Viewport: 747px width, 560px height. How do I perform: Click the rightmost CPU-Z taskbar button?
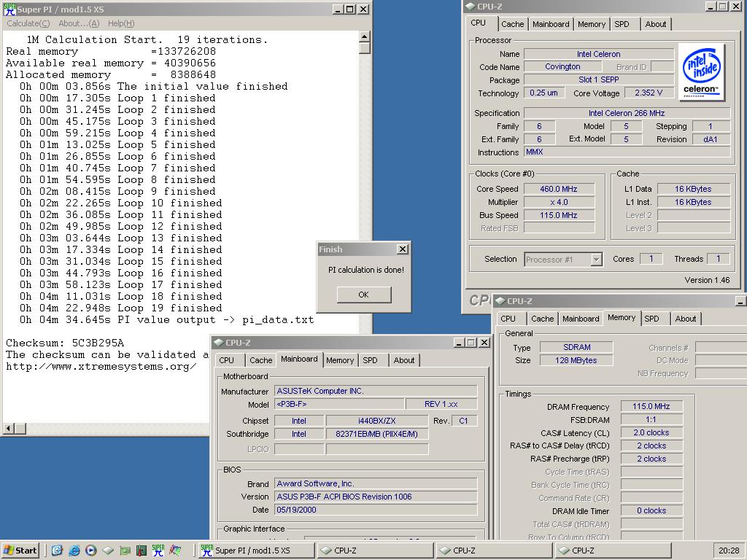614,550
